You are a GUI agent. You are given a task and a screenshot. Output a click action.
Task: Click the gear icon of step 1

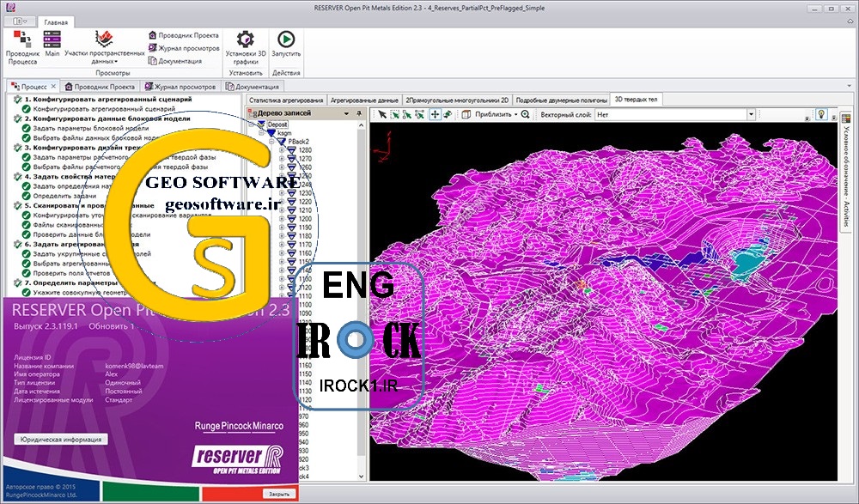point(17,100)
